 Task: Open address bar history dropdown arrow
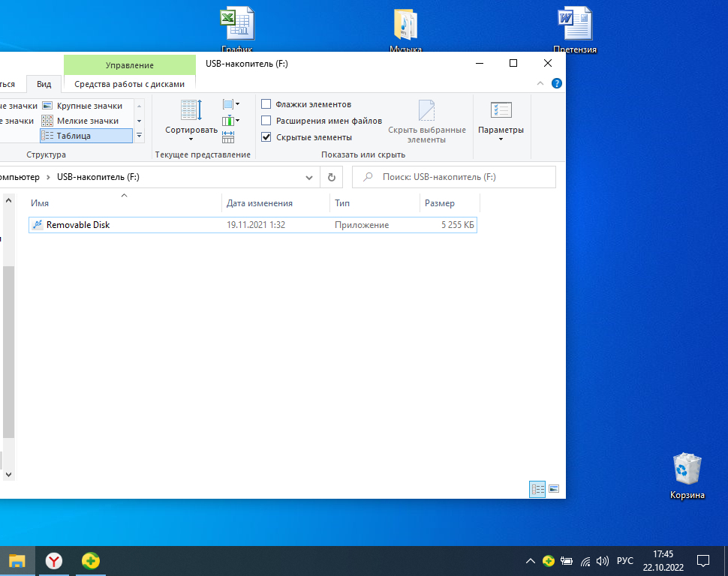[309, 178]
